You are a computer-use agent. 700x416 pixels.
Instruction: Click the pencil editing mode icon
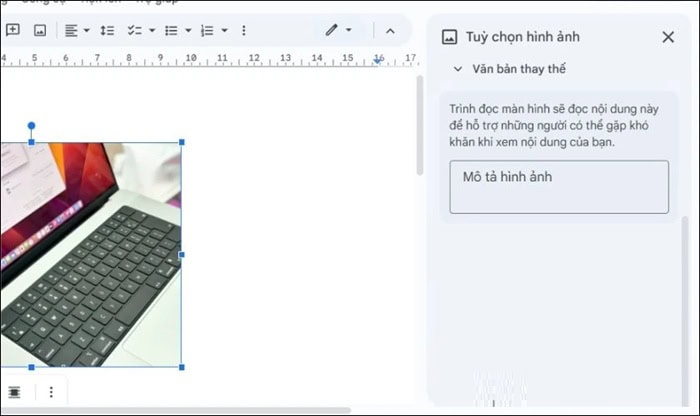tap(331, 30)
